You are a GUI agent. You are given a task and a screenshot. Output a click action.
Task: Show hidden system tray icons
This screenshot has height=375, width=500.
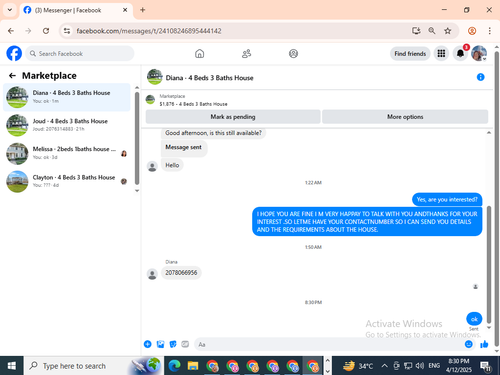(x=384, y=366)
